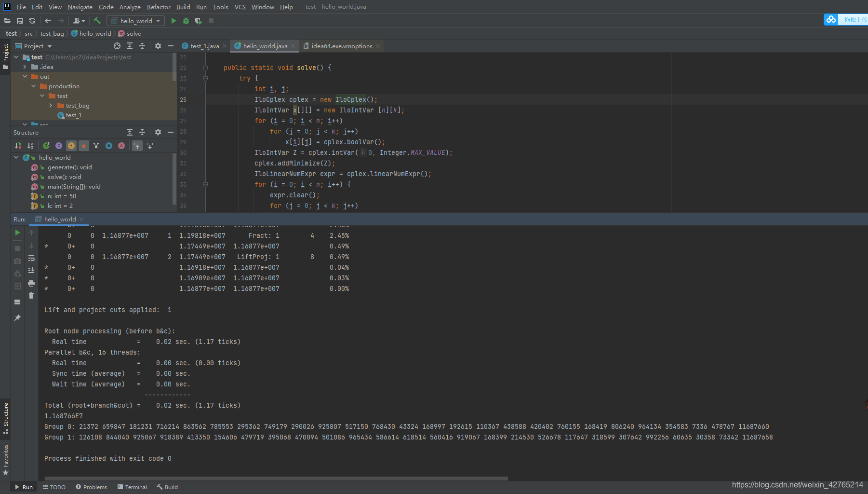Open the VCS menu
The height and width of the screenshot is (494, 868).
(240, 7)
